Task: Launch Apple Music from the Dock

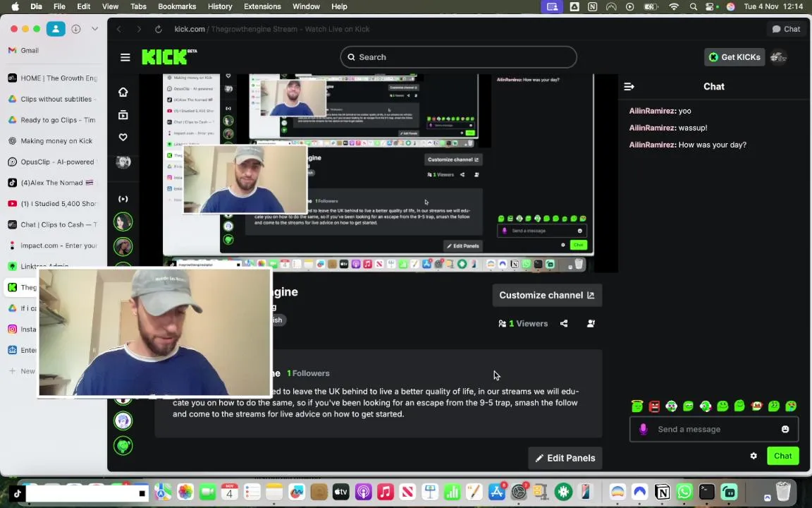Action: (386, 491)
